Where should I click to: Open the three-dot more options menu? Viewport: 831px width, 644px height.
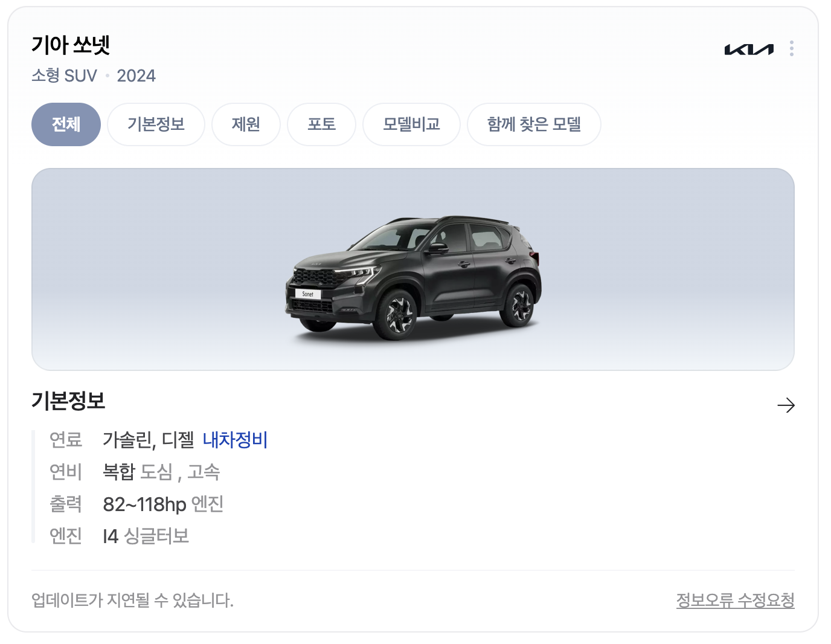[791, 48]
